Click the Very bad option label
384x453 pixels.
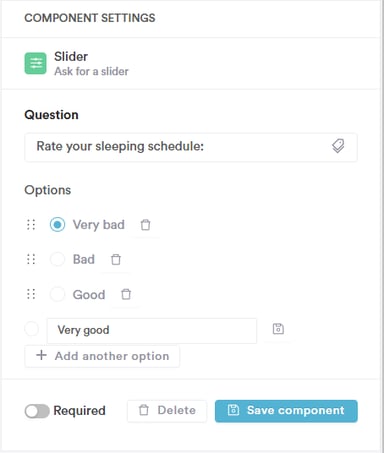click(99, 225)
